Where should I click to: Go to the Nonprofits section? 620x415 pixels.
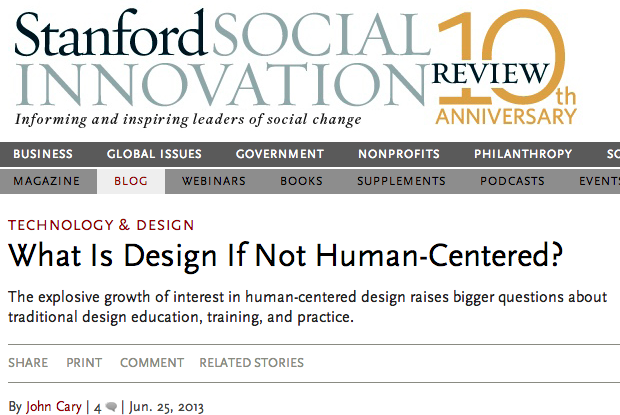pyautogui.click(x=399, y=154)
